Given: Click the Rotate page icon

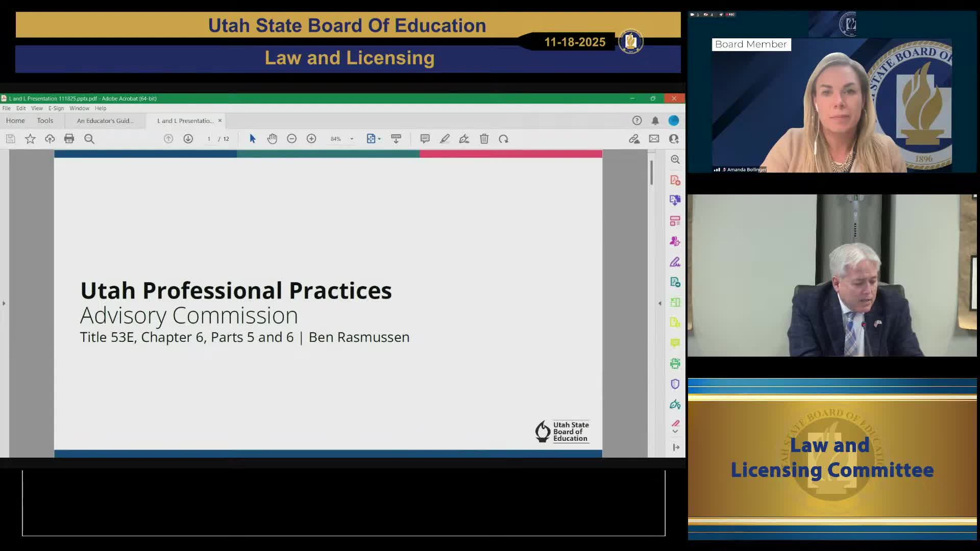Looking at the screenshot, I should (x=504, y=139).
